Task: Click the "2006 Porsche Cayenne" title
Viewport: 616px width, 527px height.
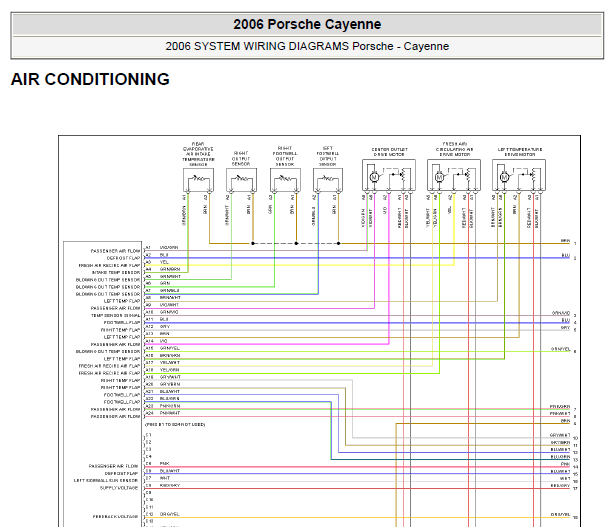Action: [x=307, y=24]
